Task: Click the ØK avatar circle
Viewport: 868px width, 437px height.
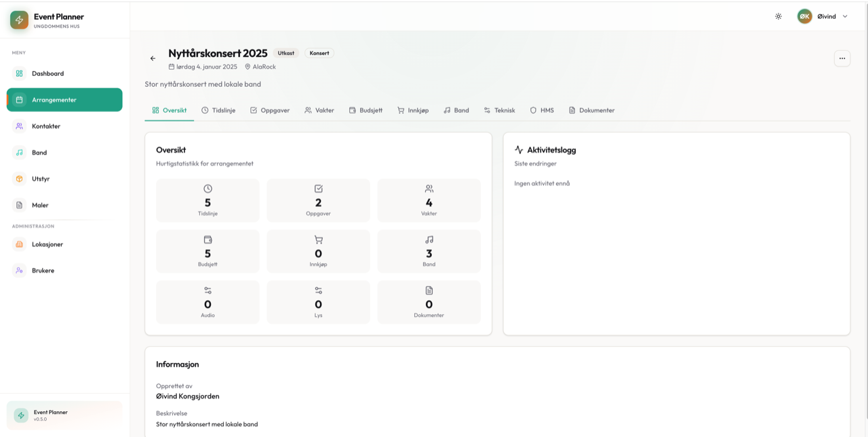Action: pos(804,16)
